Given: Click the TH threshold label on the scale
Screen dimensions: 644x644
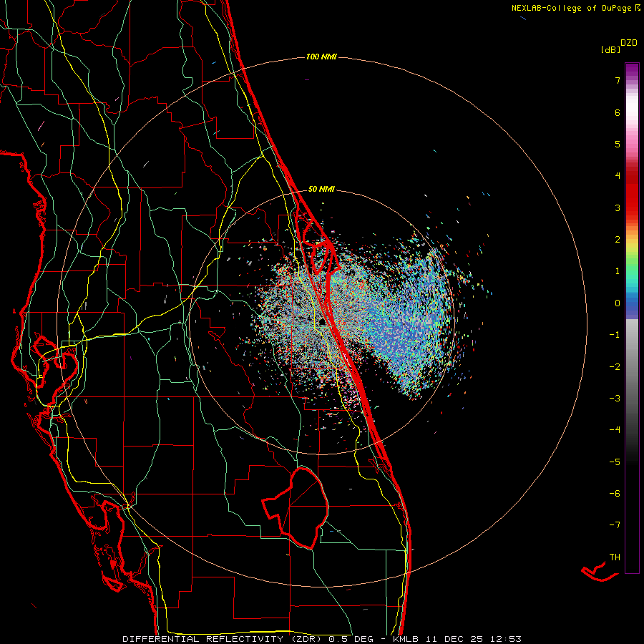Looking at the screenshot, I should pos(615,557).
